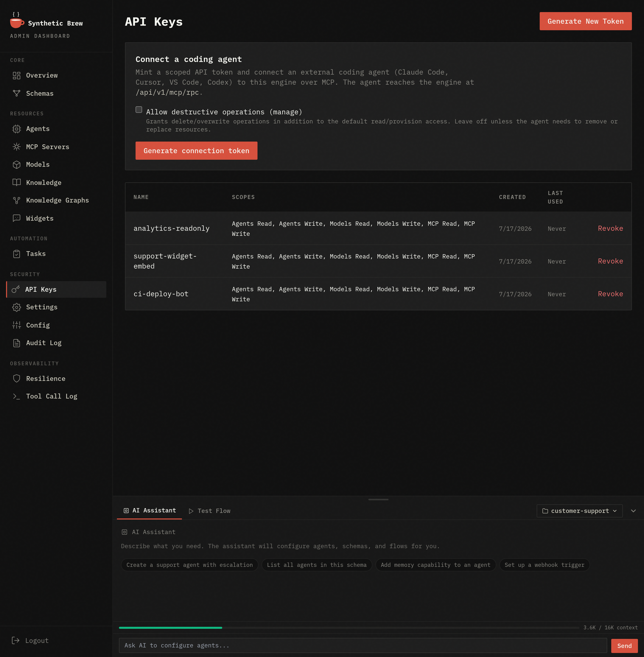Open the customer-support schema dropdown
This screenshot has width=644, height=657.
click(x=579, y=511)
